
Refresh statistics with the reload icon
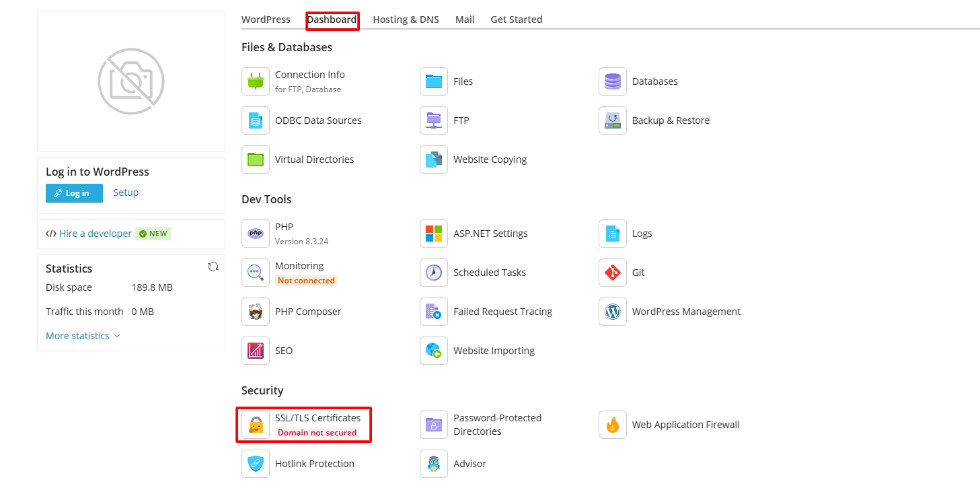pyautogui.click(x=213, y=267)
